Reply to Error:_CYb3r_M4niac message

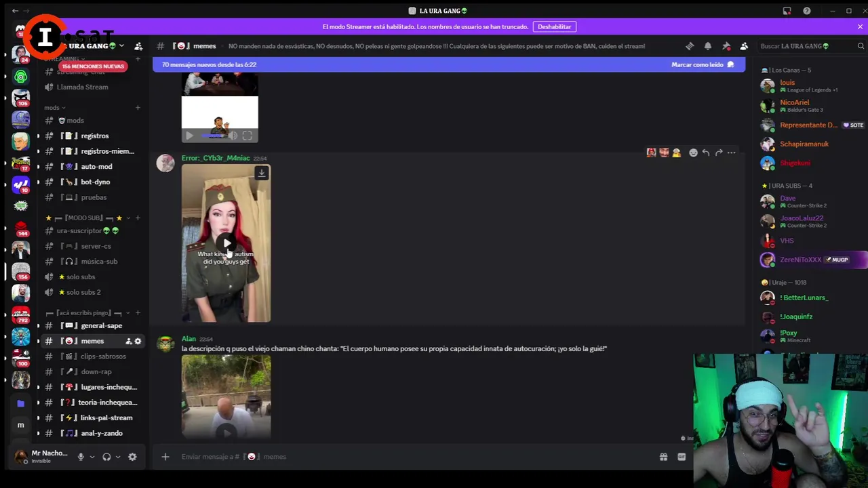pos(706,152)
